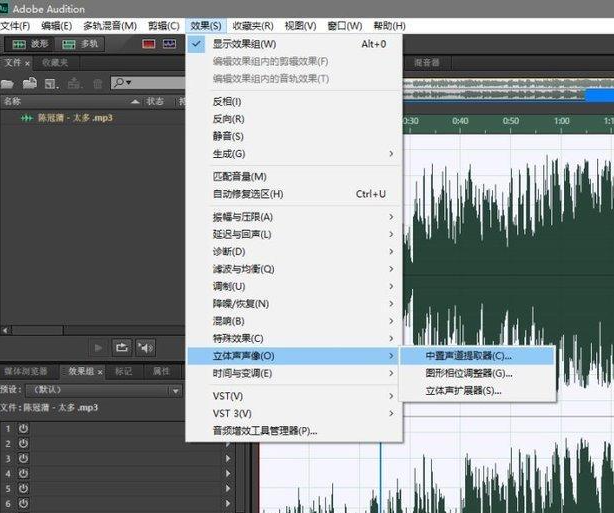This screenshot has height=513, width=614.
Task: Toggle power for effect slot 1
Action: point(23,428)
